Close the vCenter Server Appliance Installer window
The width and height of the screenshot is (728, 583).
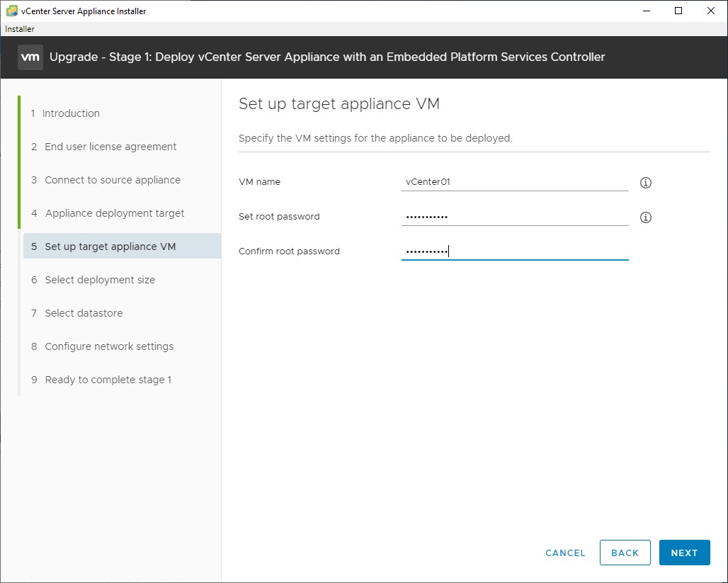(711, 11)
